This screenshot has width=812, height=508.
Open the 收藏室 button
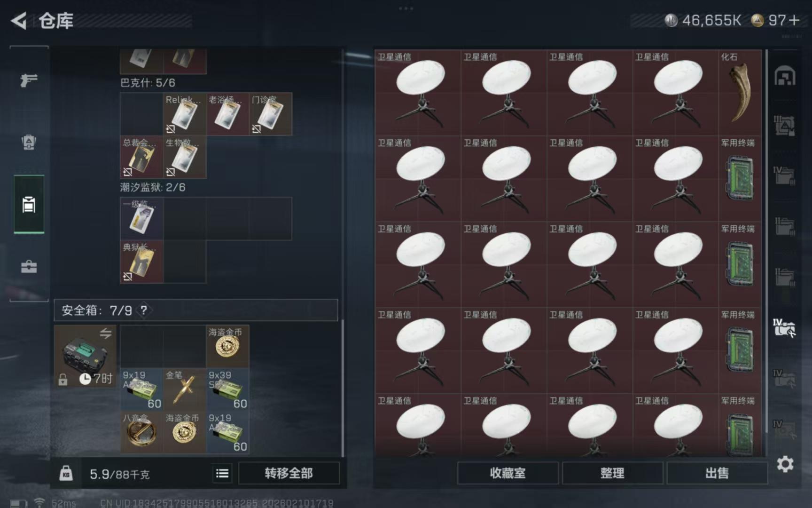pyautogui.click(x=507, y=473)
